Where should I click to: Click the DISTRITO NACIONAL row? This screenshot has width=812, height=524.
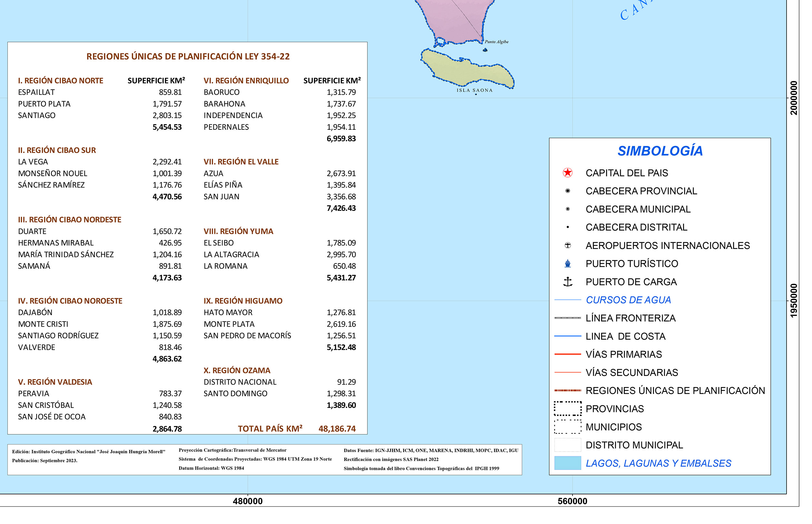point(279,382)
